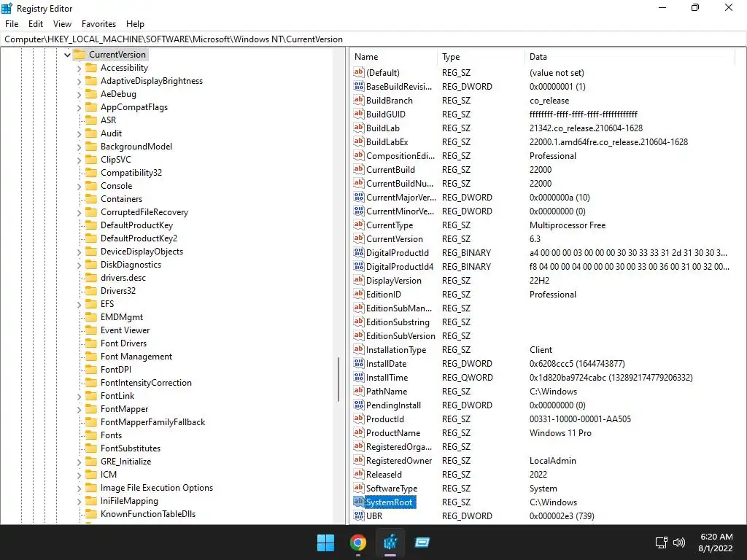Screen dimensions: 747x560
Task: Sort values by the Data column header
Action: [630, 57]
